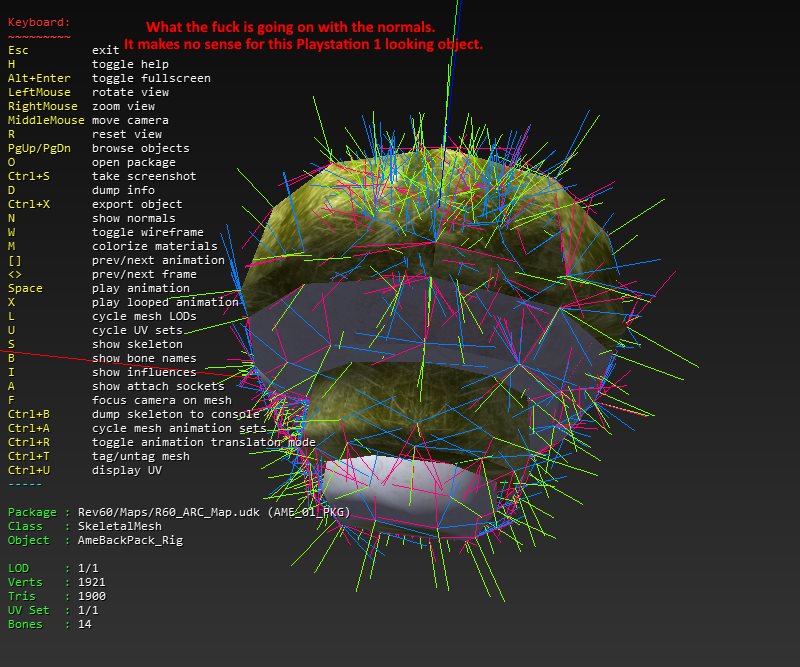Click the object name 'AmeBackPack_Rig'
Screen dimensions: 800x667
tap(130, 540)
